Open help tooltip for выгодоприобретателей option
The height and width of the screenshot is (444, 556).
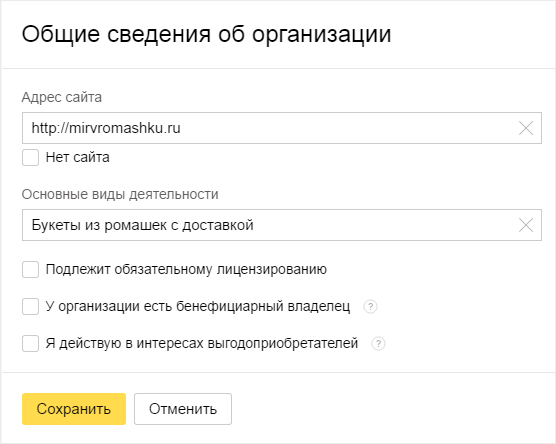pos(378,343)
